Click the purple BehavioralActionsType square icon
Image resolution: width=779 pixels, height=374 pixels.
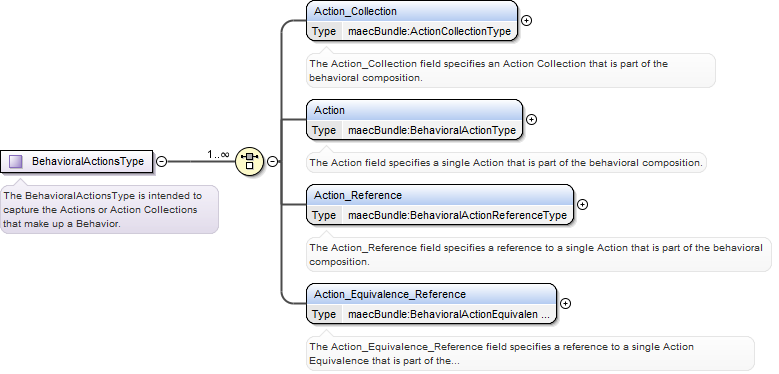[16, 161]
